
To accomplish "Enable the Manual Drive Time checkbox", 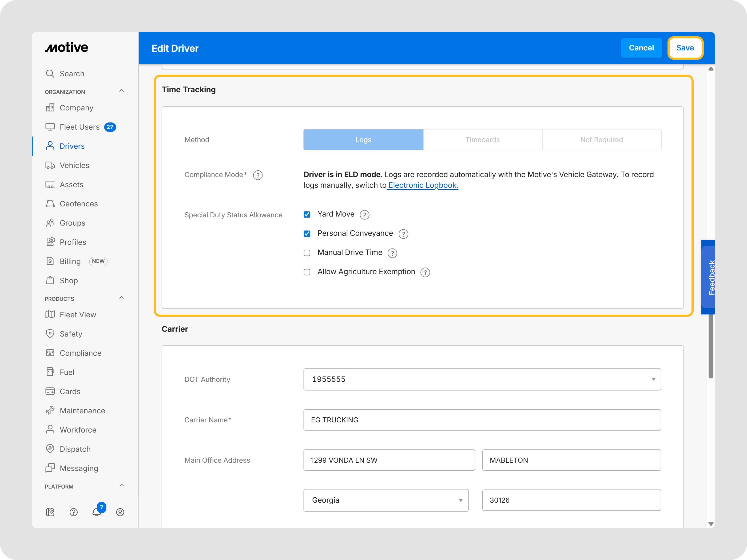I will 307,253.
